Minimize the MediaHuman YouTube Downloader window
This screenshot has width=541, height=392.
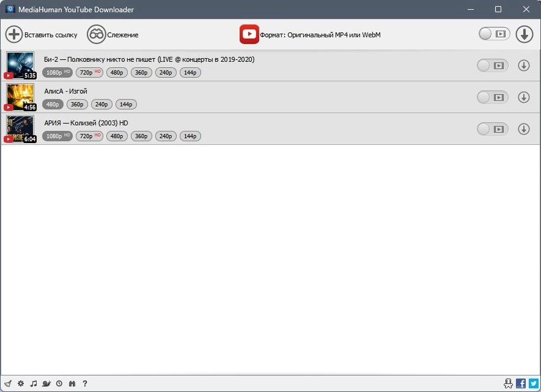470,9
